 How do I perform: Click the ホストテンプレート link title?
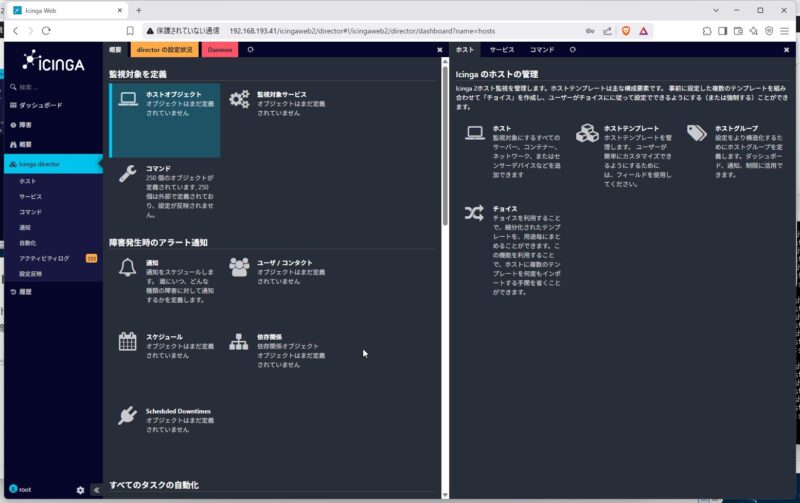(631, 129)
